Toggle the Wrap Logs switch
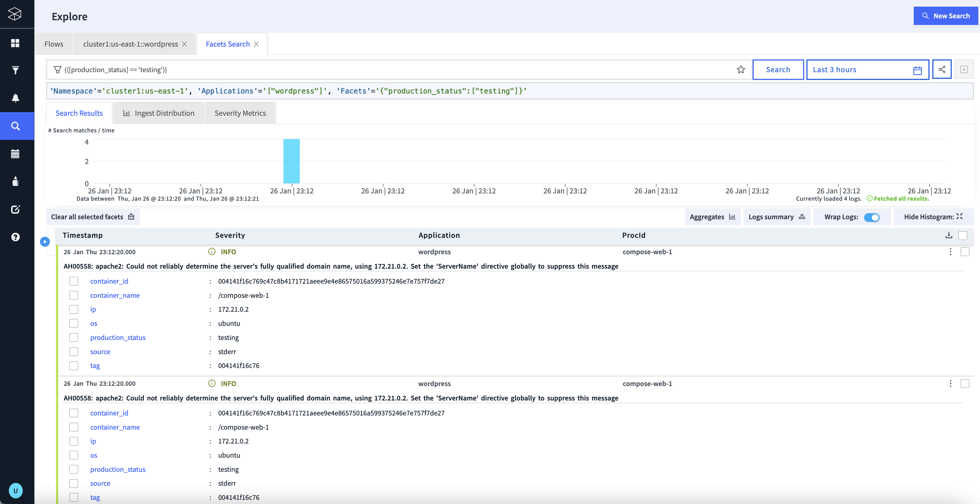 point(872,217)
